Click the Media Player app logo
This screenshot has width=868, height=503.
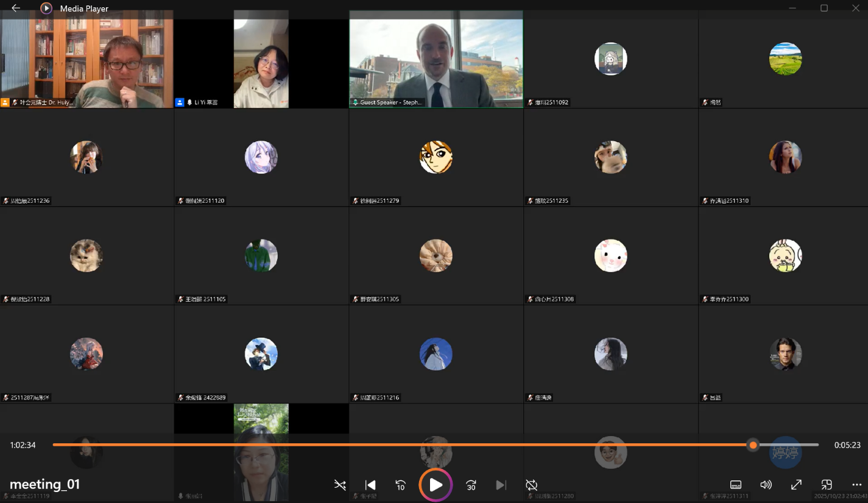pyautogui.click(x=46, y=8)
